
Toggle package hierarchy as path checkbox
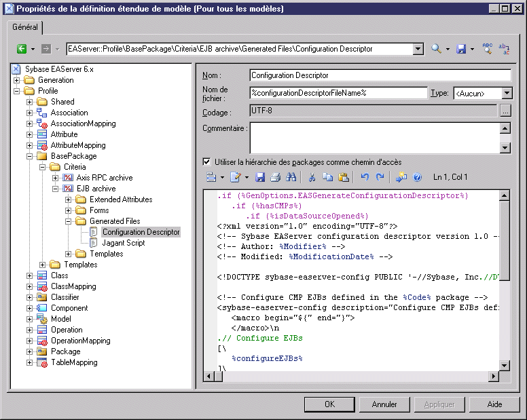tap(206, 161)
